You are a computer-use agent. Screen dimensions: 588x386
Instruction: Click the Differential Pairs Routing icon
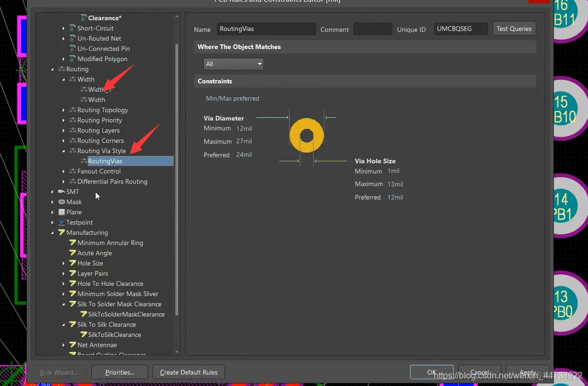(73, 181)
